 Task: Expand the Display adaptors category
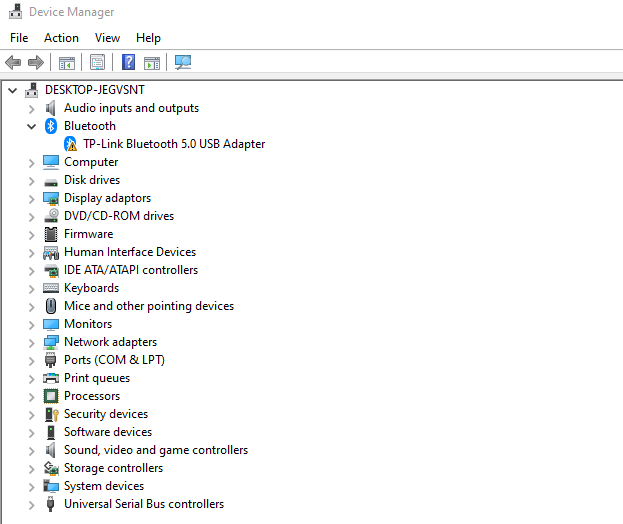32,199
